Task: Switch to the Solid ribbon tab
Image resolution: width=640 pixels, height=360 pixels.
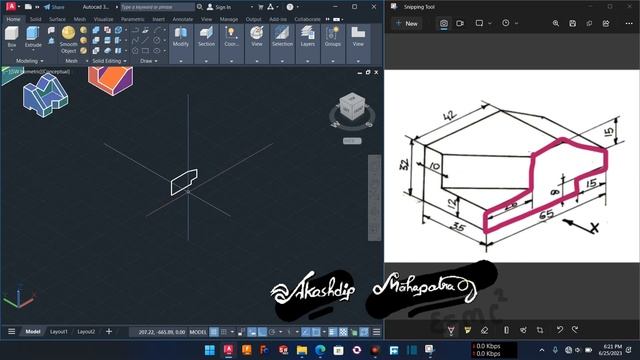Action: point(35,19)
